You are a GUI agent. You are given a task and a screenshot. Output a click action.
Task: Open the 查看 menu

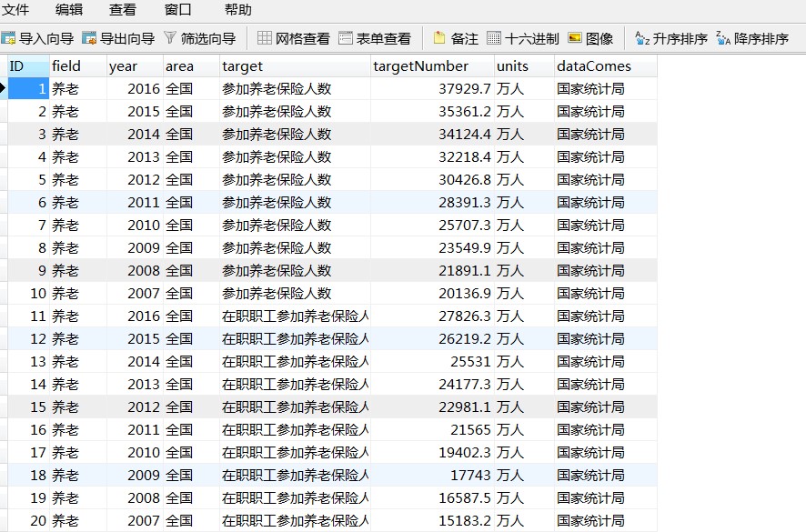[123, 9]
